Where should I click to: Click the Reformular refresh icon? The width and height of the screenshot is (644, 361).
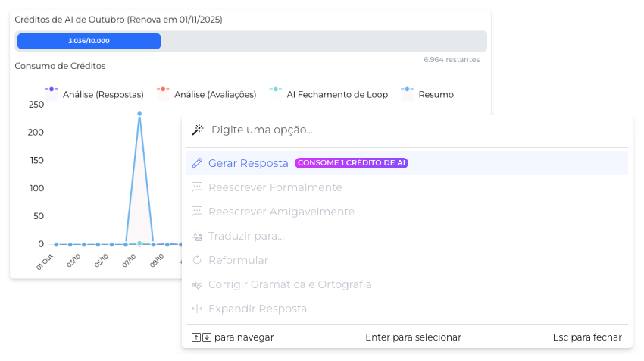[197, 260]
